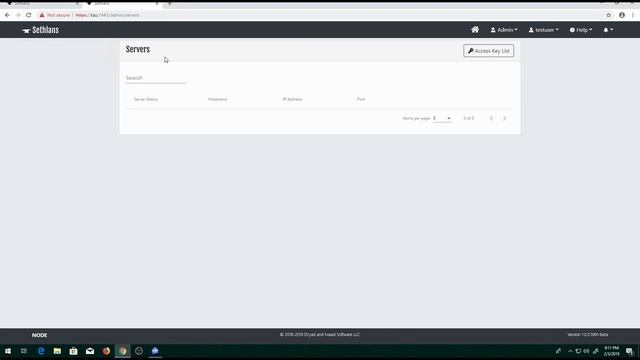Open the taskbar clock and date
Screen dimensions: 640x360
tap(611, 351)
